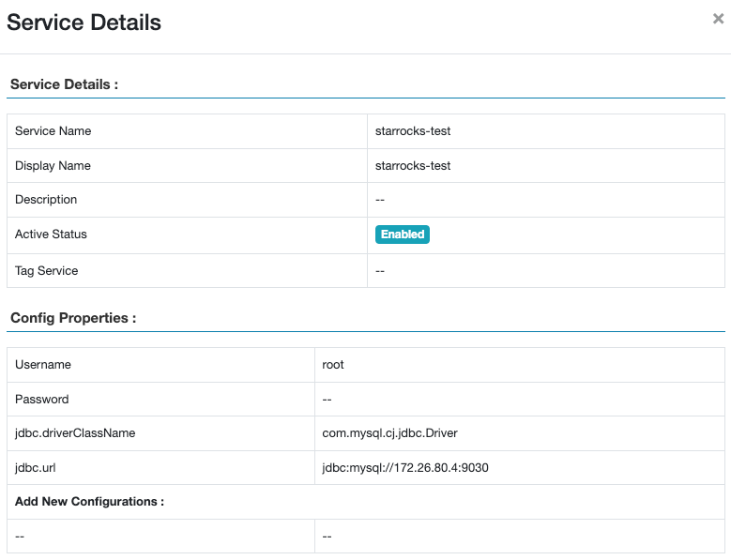Click the Password label
This screenshot has height=560, width=731.
pos(42,400)
